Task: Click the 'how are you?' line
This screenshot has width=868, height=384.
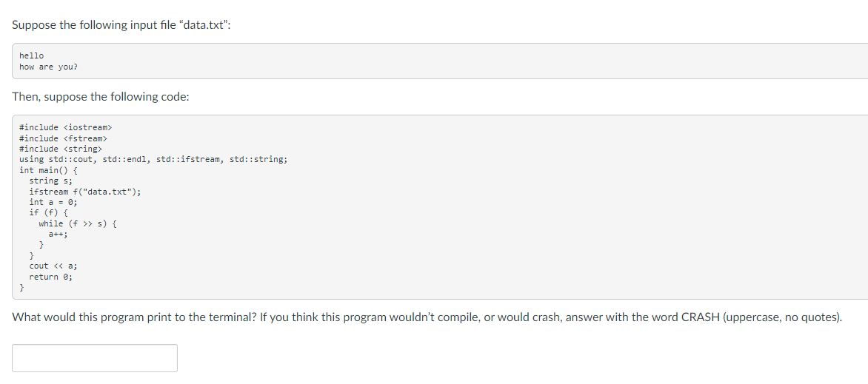Action: click(x=49, y=67)
